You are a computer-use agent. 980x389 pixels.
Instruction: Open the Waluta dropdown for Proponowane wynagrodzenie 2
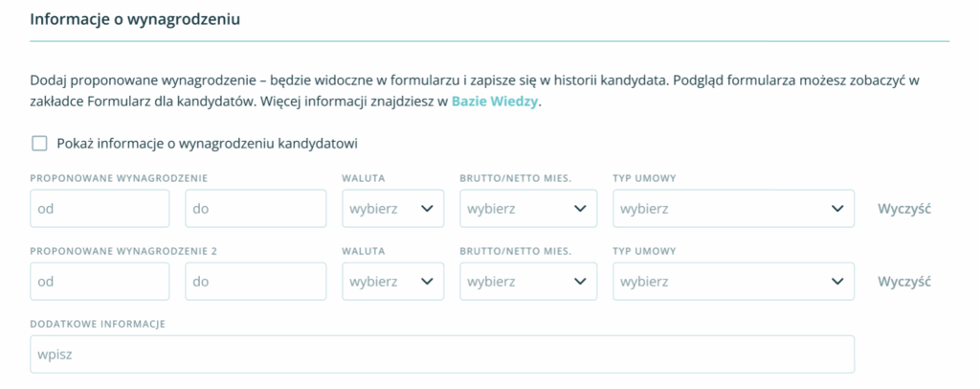click(x=392, y=282)
